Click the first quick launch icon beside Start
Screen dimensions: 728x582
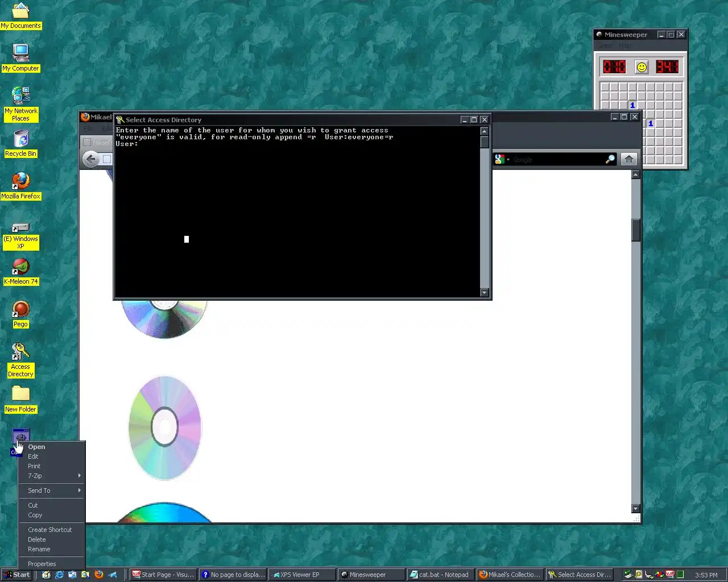46,575
